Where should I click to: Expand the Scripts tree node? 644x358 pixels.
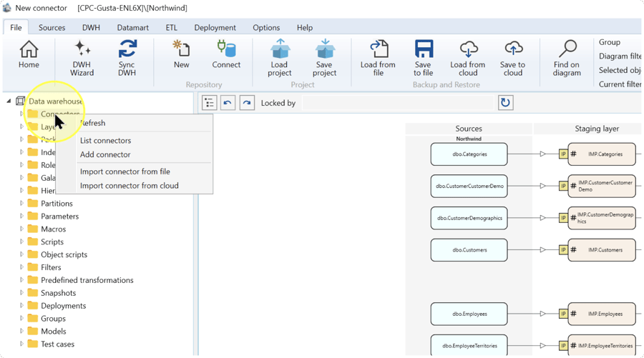click(21, 242)
